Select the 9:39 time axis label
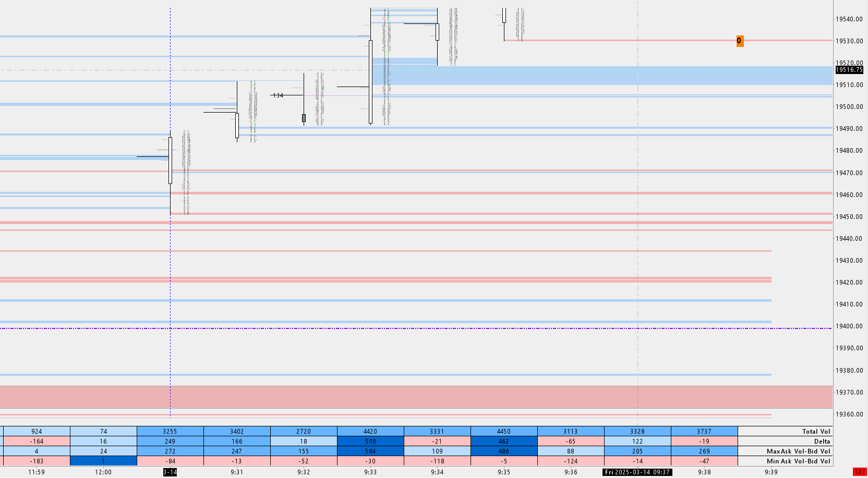 tap(771, 472)
